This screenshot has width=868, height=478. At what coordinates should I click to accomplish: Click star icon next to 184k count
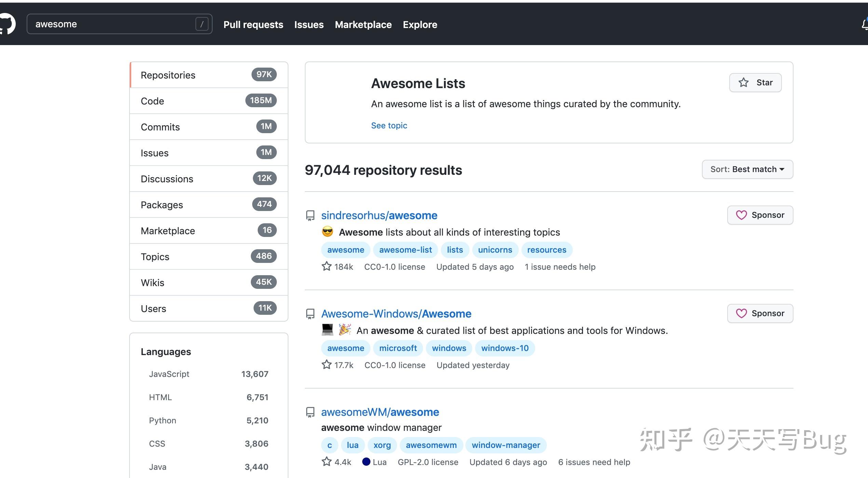click(x=326, y=266)
